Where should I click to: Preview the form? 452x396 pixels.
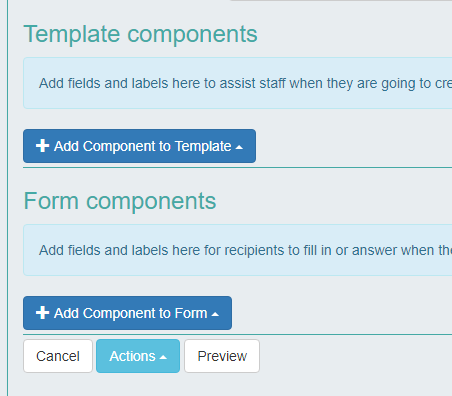222,356
